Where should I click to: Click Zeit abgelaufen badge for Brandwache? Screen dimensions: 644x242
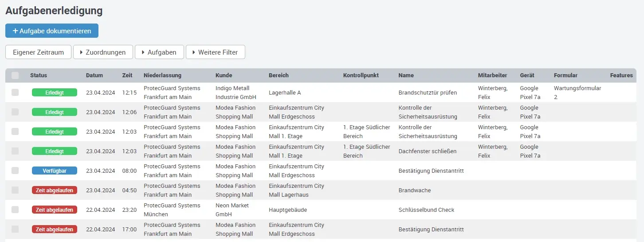pos(55,190)
